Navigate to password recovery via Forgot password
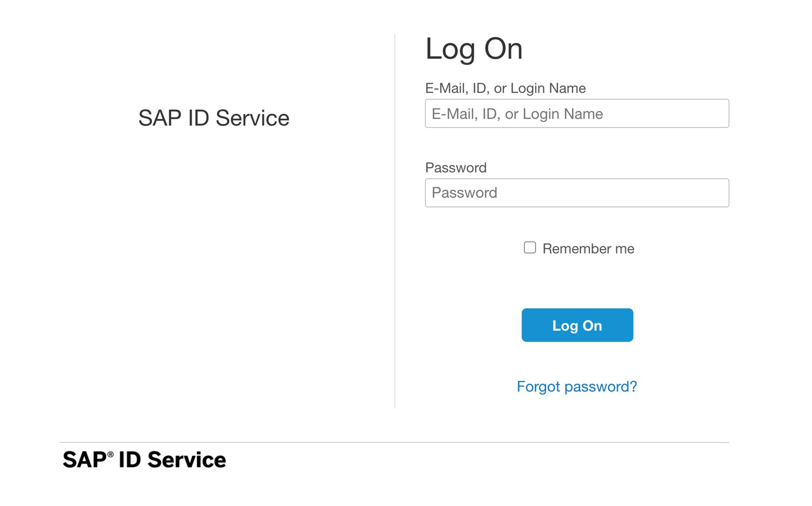The width and height of the screenshot is (812, 506). (x=576, y=386)
